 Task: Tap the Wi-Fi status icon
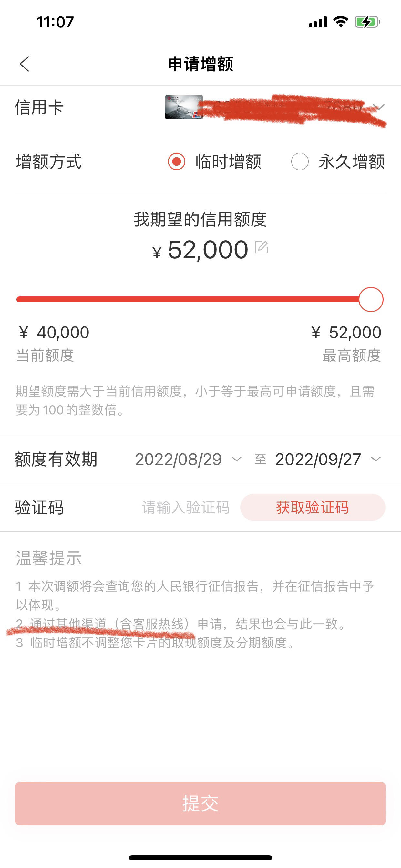[341, 22]
